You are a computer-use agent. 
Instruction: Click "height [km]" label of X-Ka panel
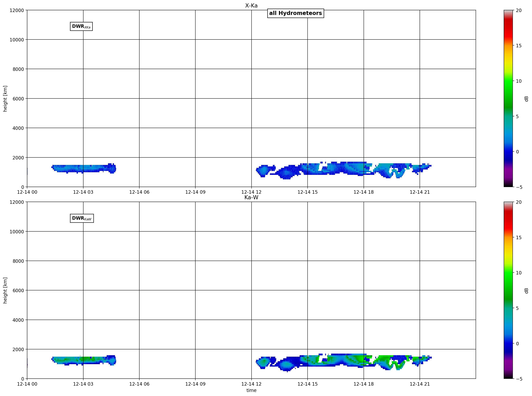point(5,98)
